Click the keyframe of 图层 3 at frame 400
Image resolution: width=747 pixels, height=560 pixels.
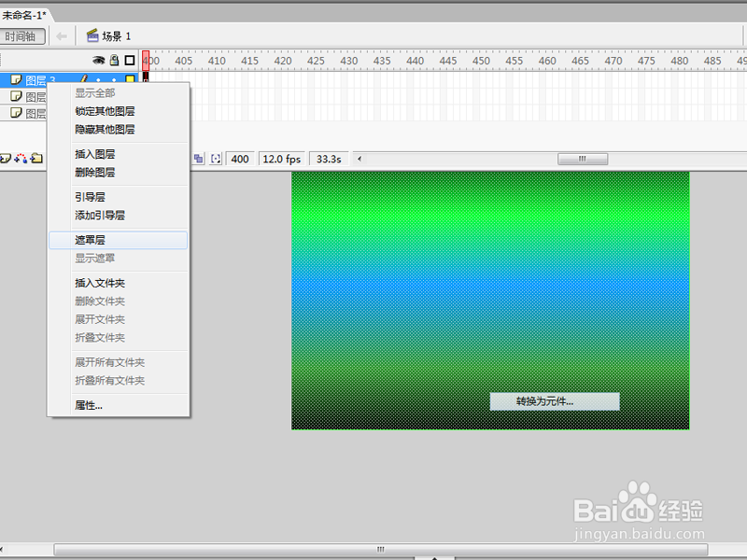[x=146, y=77]
